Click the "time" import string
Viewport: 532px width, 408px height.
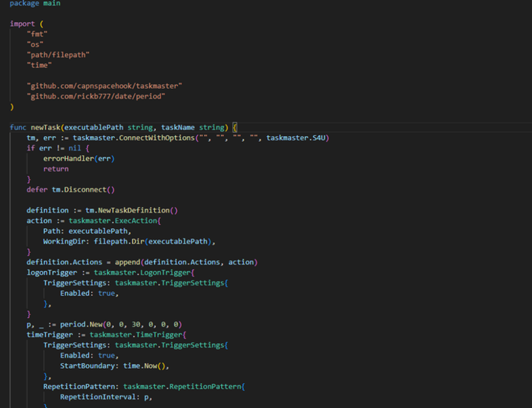point(39,65)
